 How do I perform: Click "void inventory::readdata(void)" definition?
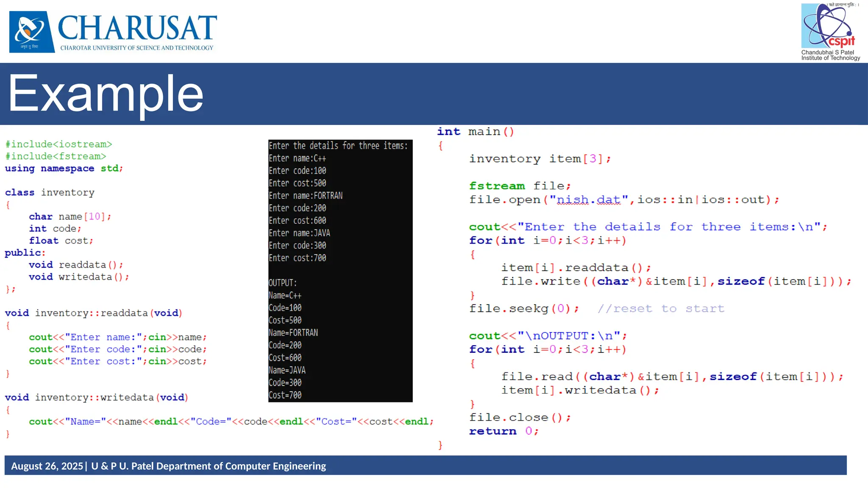click(94, 313)
